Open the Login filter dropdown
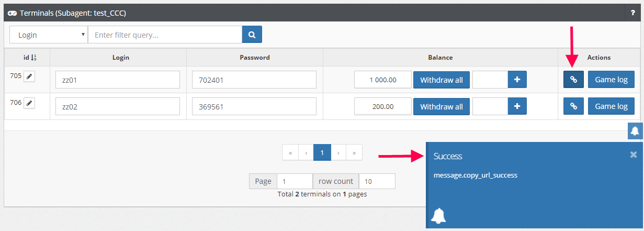This screenshot has height=231, width=644. tap(49, 35)
